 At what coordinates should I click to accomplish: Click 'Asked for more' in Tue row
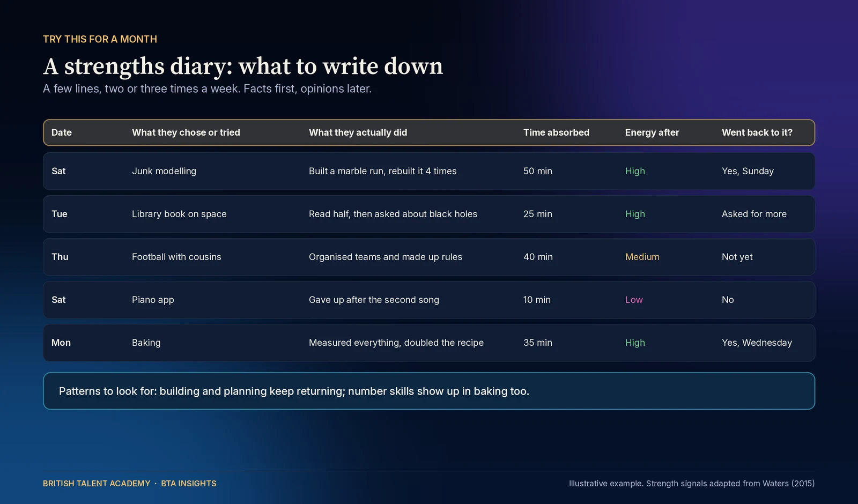coord(754,214)
